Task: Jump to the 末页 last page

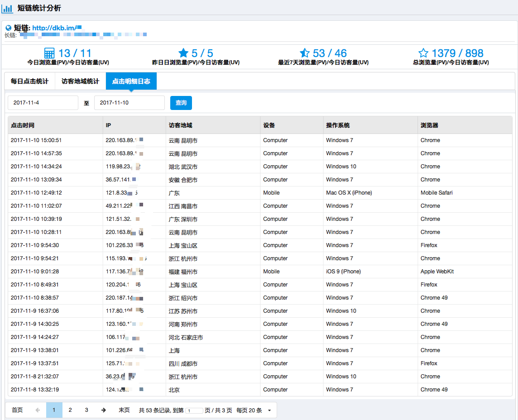Action: click(124, 410)
